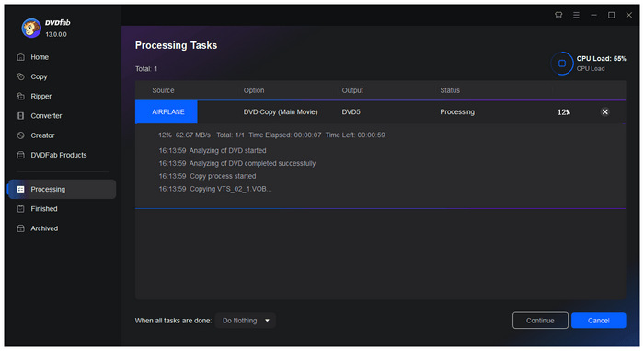Click the blue Cancel button
Viewport: 644px width, 351px height.
pyautogui.click(x=598, y=321)
